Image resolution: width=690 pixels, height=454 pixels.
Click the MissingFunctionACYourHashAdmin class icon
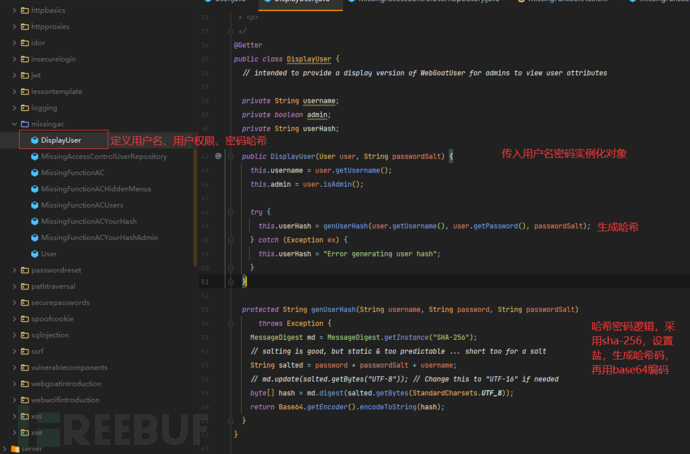pos(34,238)
